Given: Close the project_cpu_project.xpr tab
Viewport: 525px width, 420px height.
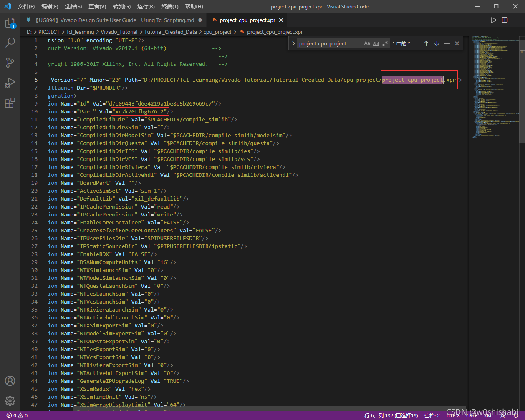Looking at the screenshot, I should pyautogui.click(x=281, y=20).
